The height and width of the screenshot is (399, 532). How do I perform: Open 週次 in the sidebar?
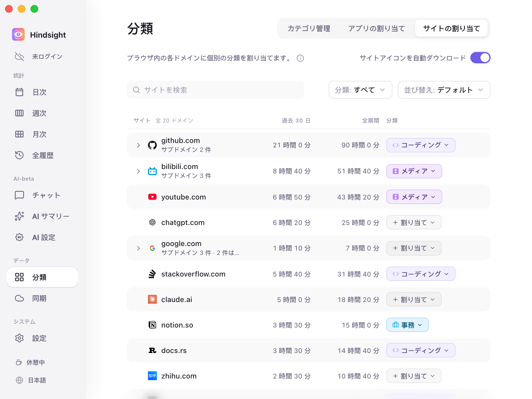point(42,113)
